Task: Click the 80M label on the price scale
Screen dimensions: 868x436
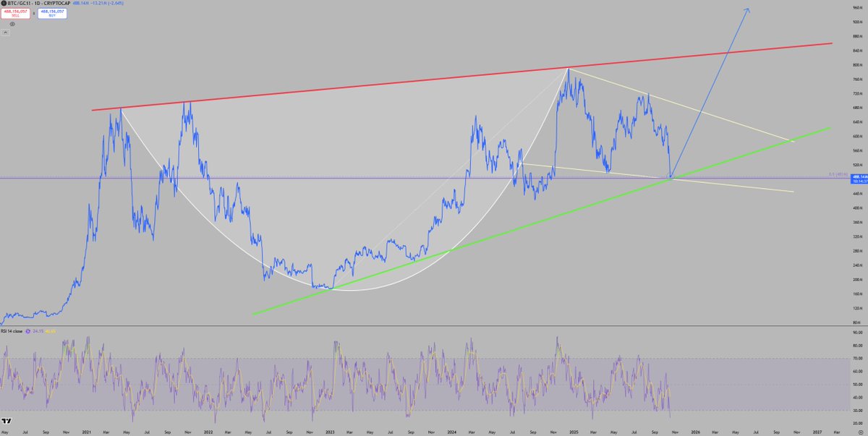Action: tap(857, 322)
